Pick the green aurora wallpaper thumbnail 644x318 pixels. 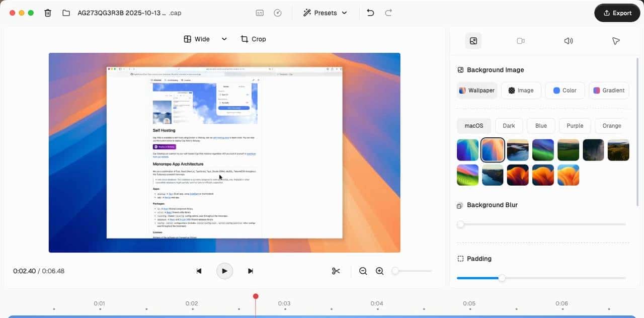click(x=543, y=150)
